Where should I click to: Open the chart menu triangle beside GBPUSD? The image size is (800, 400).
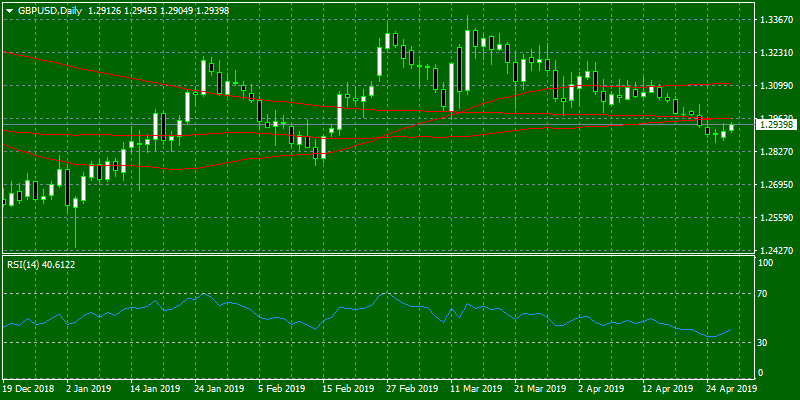(x=9, y=11)
